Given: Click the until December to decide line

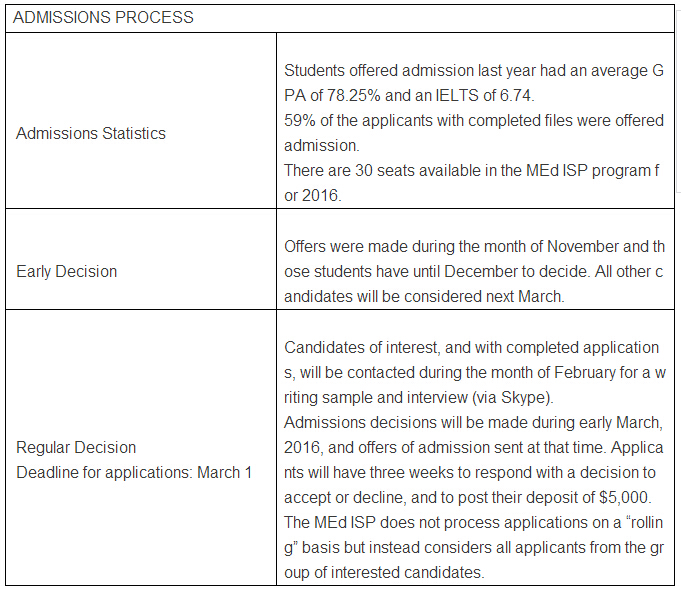Looking at the screenshot, I should pos(473,272).
